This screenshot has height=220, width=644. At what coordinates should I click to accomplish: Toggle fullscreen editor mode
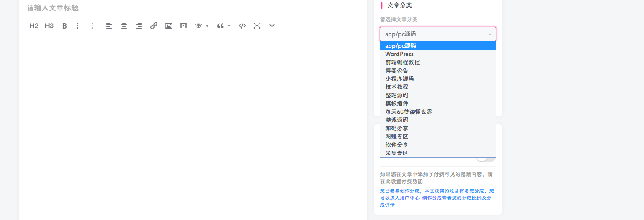[x=257, y=26]
